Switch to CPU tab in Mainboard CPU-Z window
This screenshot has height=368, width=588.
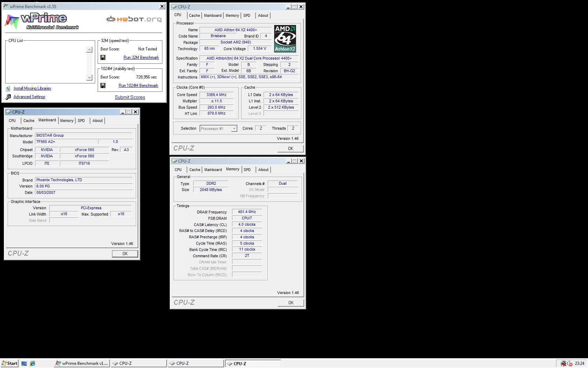12,121
